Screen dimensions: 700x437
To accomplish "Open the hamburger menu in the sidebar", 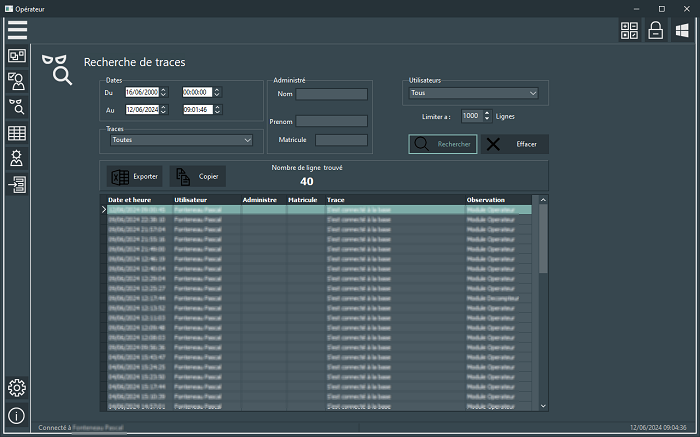I will (17, 29).
